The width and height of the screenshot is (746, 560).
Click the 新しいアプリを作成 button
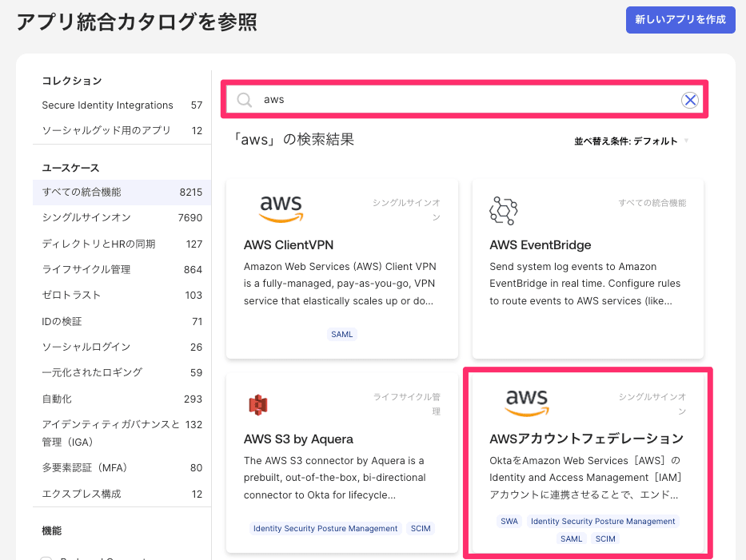680,20
